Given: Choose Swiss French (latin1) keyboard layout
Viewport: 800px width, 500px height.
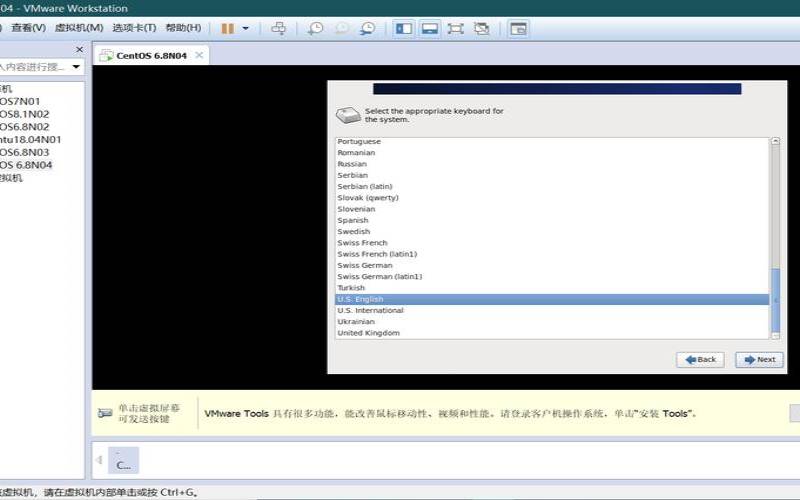Looking at the screenshot, I should pos(552,254).
